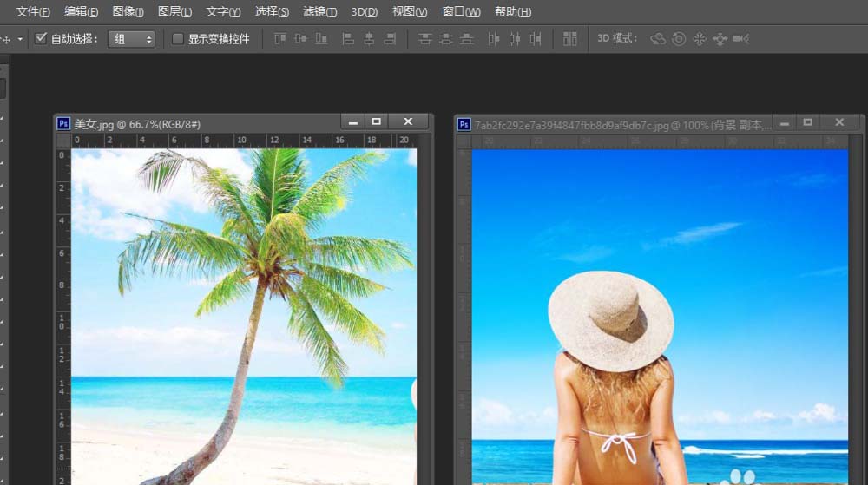Open the 图层(L) menu
Image resolution: width=868 pixels, height=485 pixels.
tap(174, 12)
